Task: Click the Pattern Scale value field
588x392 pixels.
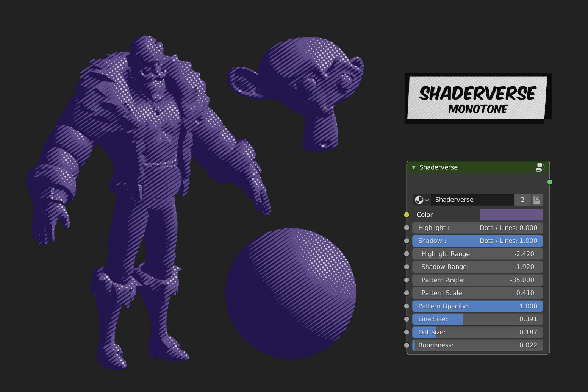Action: [x=477, y=293]
